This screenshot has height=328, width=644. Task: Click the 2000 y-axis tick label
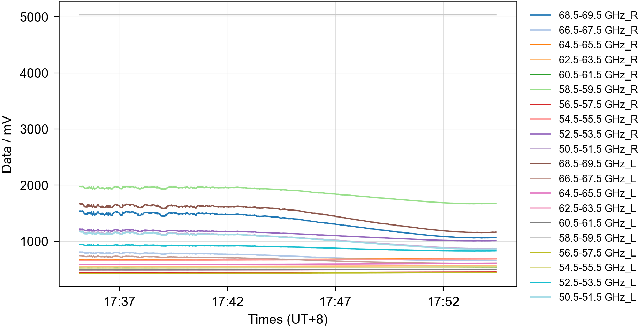click(34, 185)
